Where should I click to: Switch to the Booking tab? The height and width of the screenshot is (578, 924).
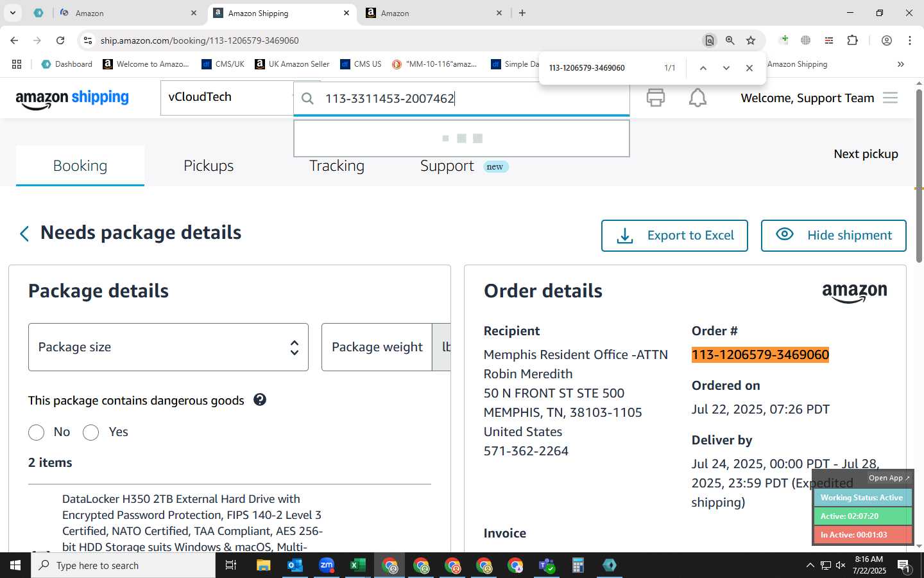(80, 166)
